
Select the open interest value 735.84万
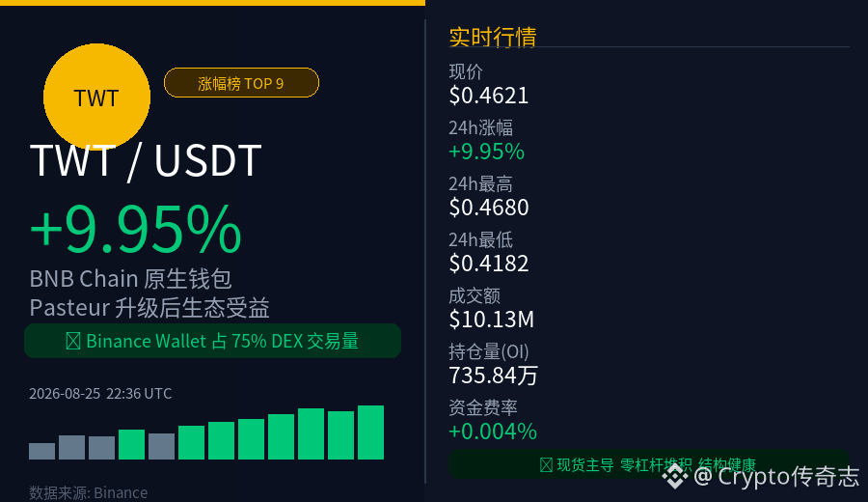tap(493, 376)
